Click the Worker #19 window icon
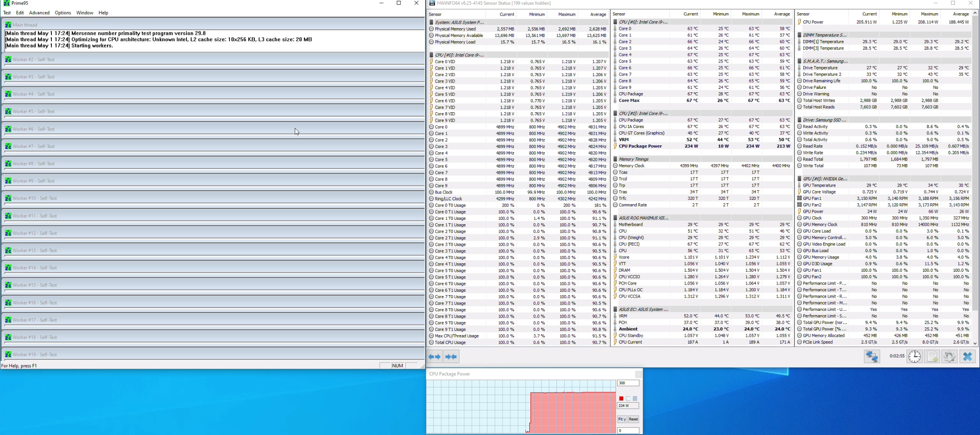 click(8, 354)
